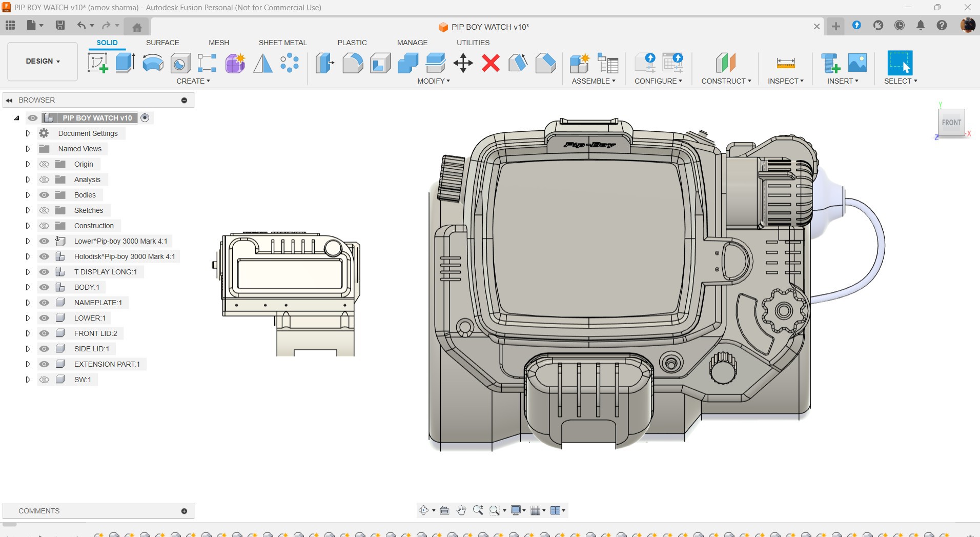
Task: Open the SHEET METAL tab
Action: pos(282,43)
